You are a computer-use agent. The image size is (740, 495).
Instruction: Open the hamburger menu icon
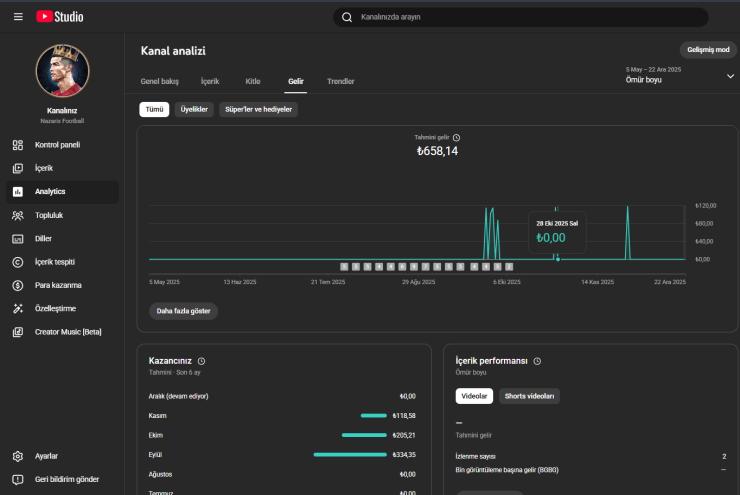(18, 17)
